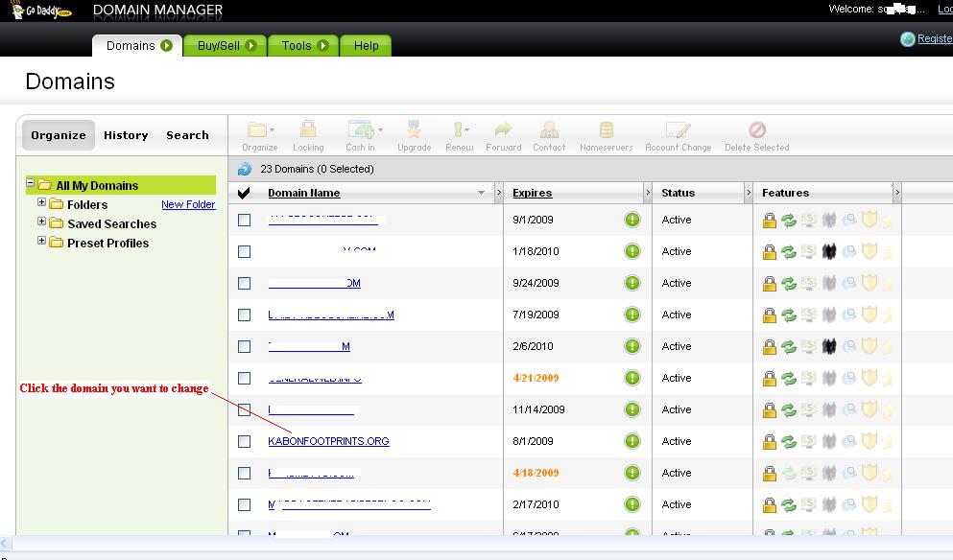Select the Preset Profiles folder

click(x=107, y=243)
